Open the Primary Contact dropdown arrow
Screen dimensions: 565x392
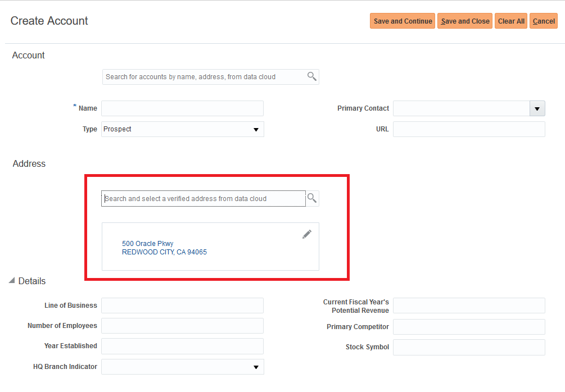pyautogui.click(x=537, y=108)
